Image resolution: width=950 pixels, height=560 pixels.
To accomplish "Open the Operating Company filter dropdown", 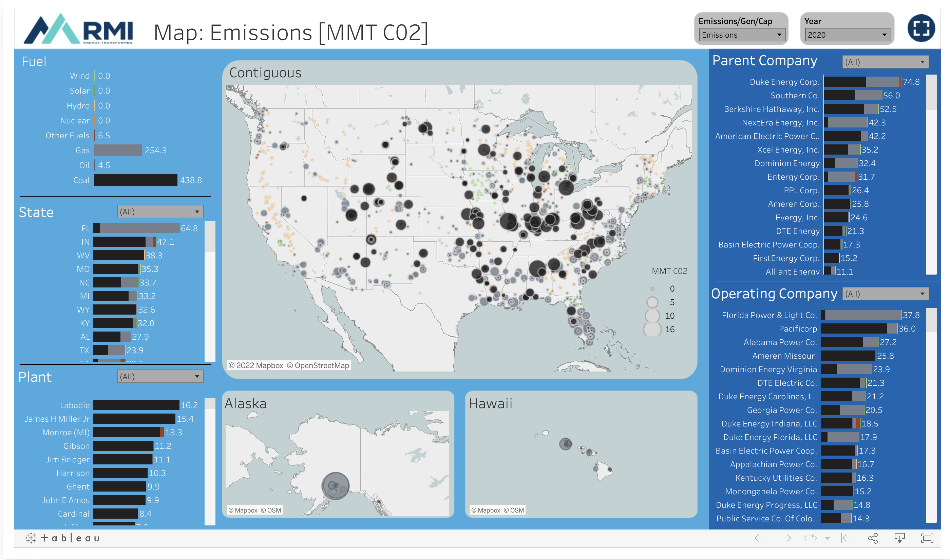I will [x=886, y=294].
